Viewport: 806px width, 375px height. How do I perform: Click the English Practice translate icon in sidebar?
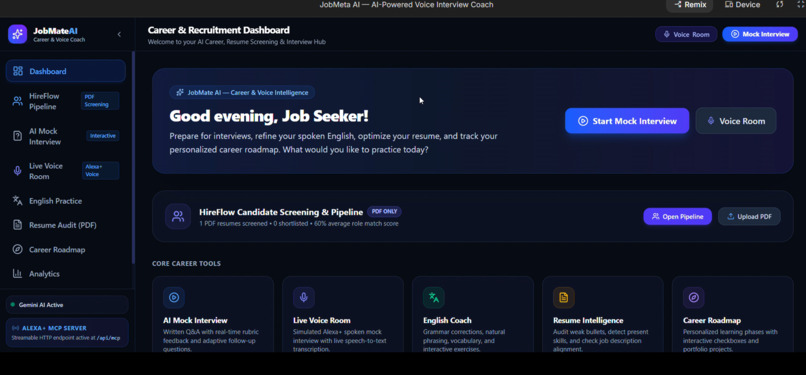tap(17, 201)
